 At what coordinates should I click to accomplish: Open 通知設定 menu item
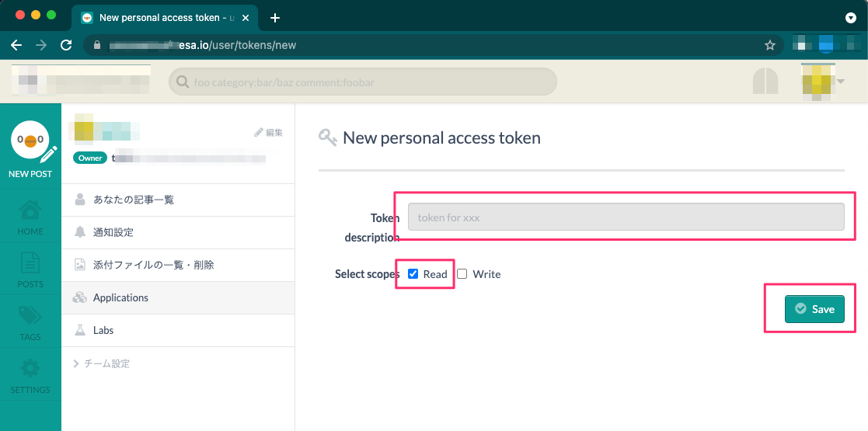[113, 232]
